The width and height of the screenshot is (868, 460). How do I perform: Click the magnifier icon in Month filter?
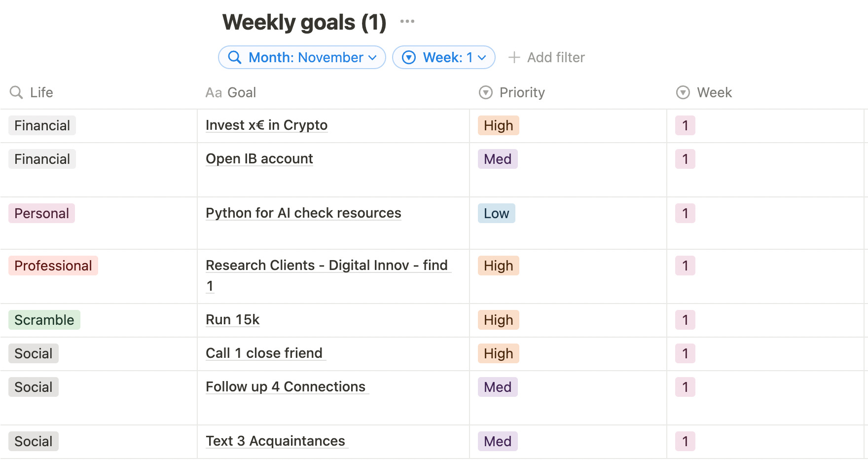click(x=235, y=58)
